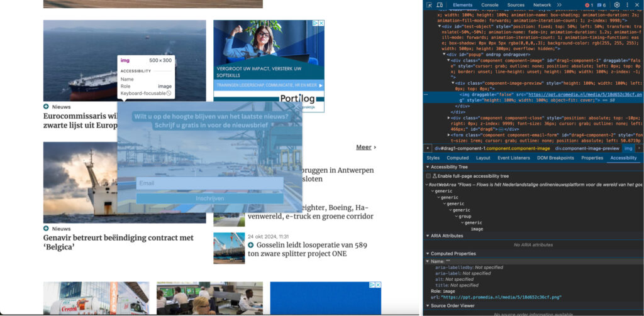This screenshot has width=644, height=316.
Task: Open the Network tab
Action: point(542,5)
